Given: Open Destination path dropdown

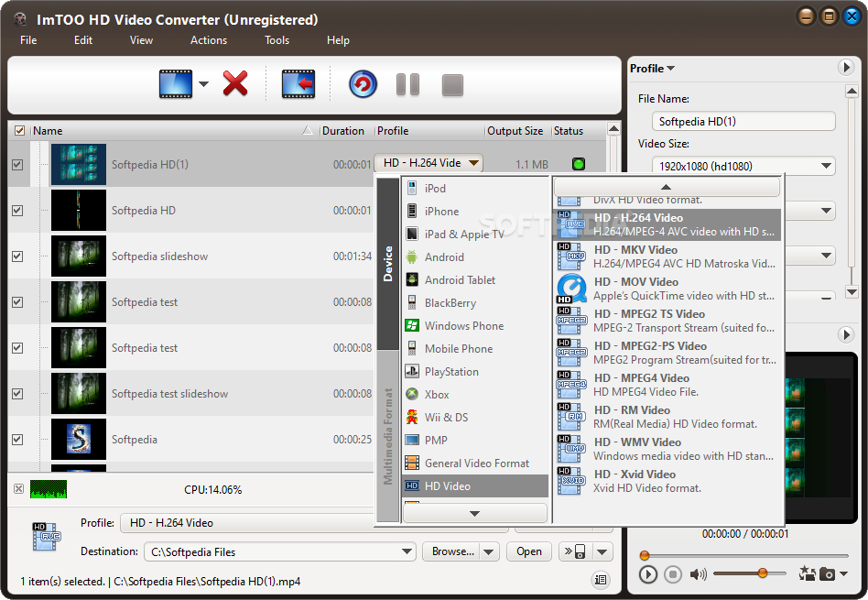Looking at the screenshot, I should 407,551.
